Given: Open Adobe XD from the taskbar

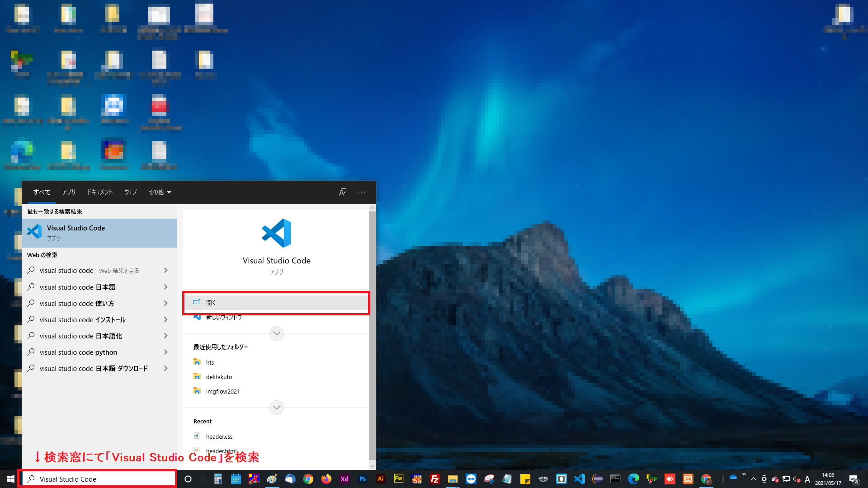Looking at the screenshot, I should (x=344, y=479).
